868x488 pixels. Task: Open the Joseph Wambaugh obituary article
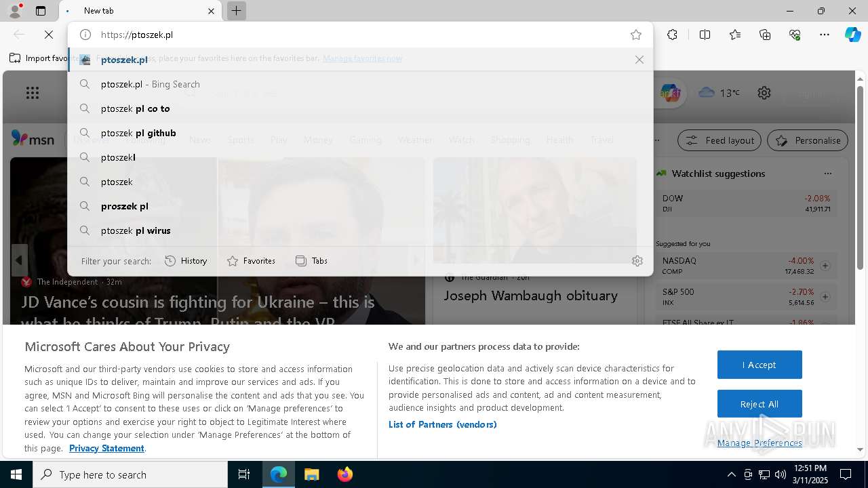pyautogui.click(x=530, y=296)
